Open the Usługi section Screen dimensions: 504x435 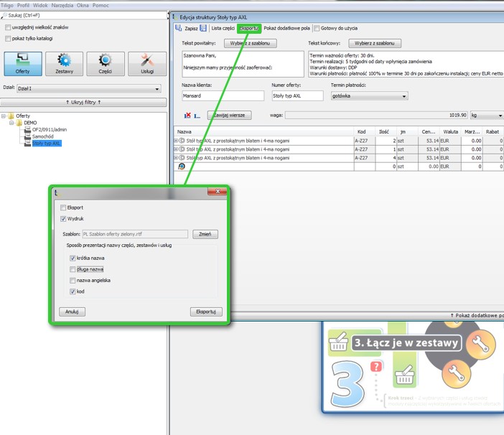point(147,64)
